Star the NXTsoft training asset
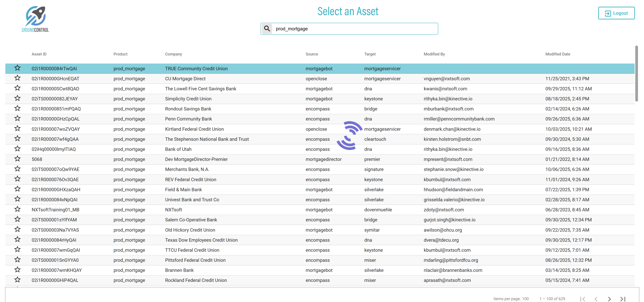Viewport: 644px width, 302px height. (17, 209)
